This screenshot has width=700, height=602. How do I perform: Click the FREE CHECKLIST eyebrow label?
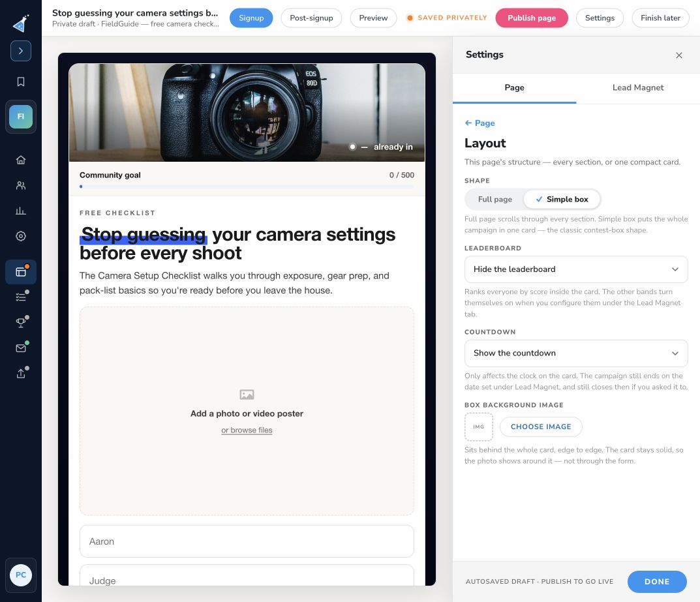[x=117, y=213]
